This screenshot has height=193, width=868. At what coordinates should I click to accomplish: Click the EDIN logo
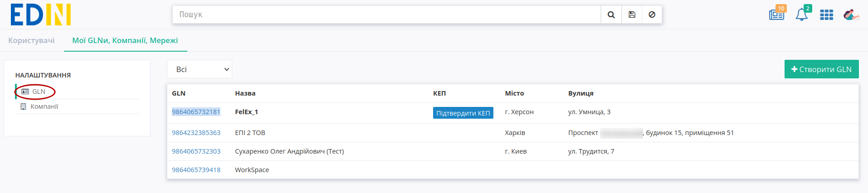point(41,14)
